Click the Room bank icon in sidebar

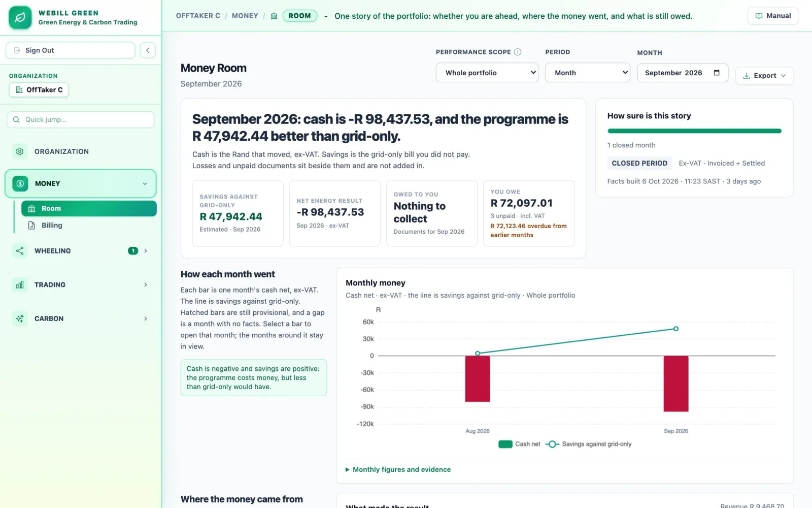(31, 208)
